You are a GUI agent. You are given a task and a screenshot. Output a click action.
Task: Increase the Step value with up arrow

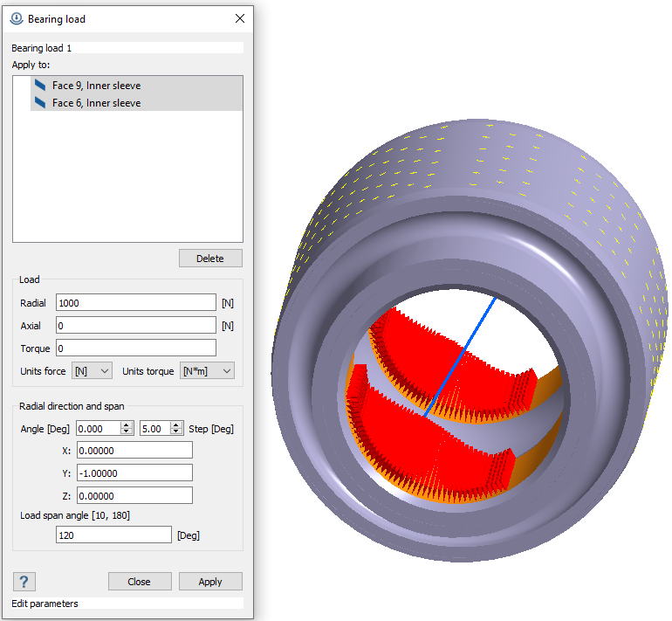(x=176, y=425)
